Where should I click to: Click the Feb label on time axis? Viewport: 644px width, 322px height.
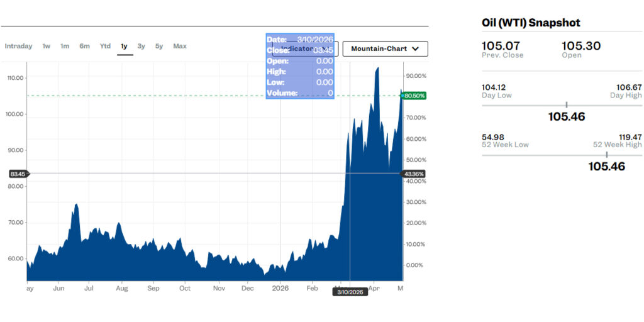coord(312,288)
